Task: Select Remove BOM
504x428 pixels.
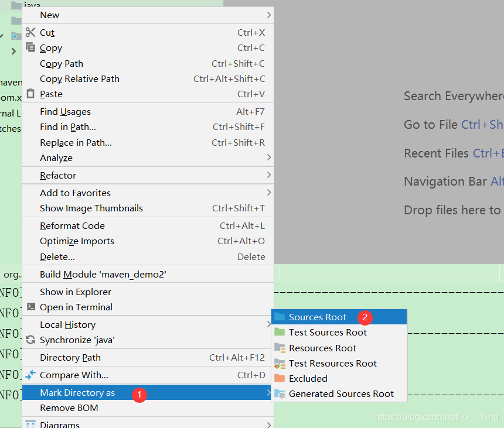Action: 148,408
